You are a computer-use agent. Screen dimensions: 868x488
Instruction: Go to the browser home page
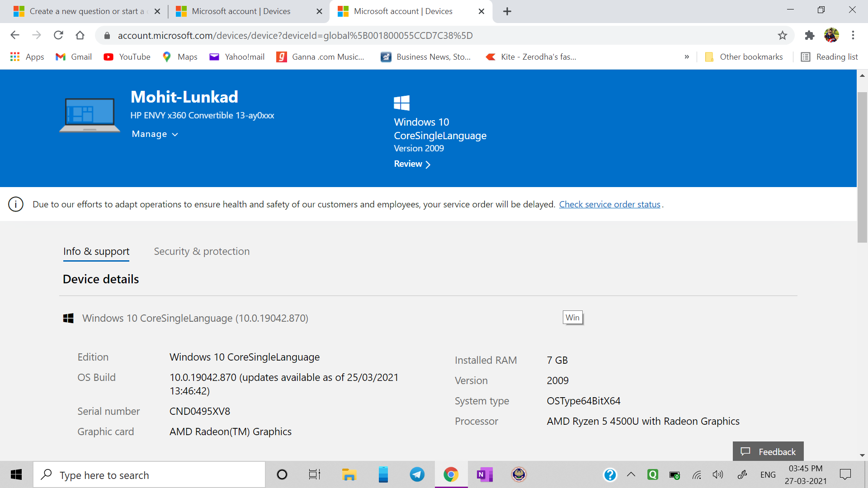80,35
